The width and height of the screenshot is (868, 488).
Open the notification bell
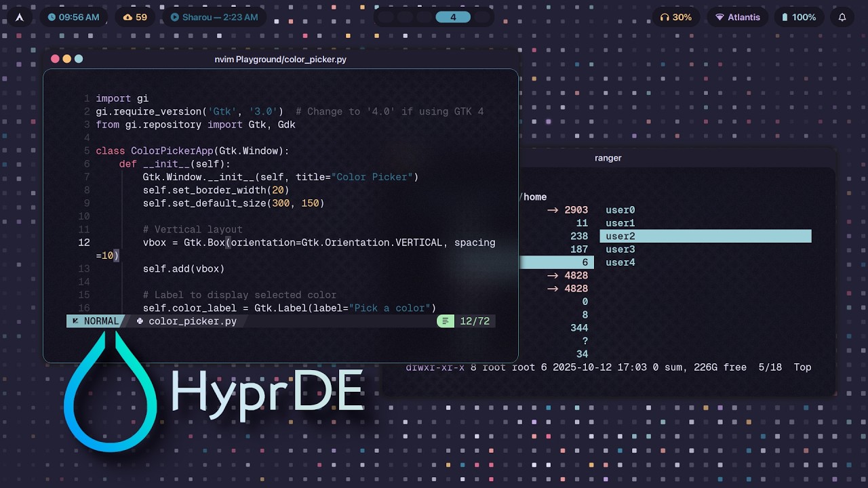(x=842, y=17)
